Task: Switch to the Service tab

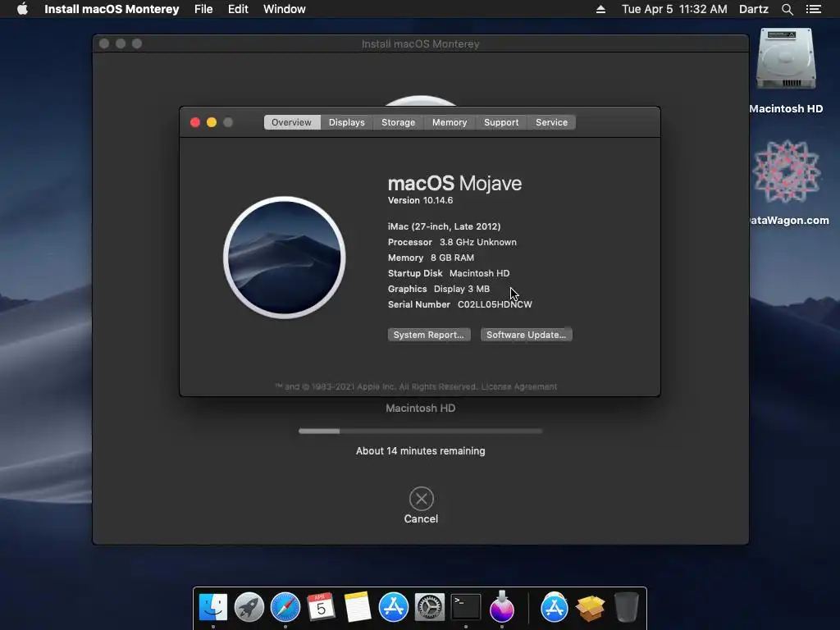Action: coord(551,122)
